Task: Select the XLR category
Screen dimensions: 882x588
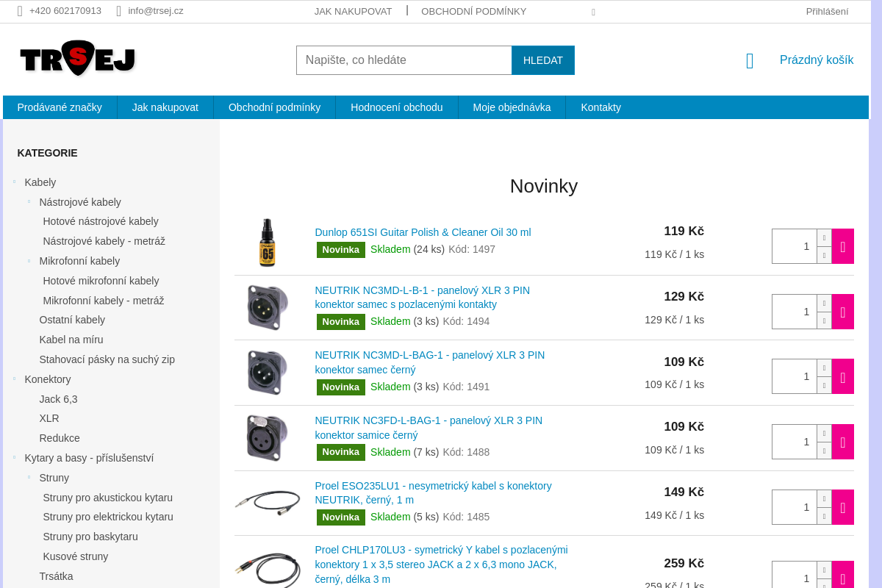Action: click(49, 418)
